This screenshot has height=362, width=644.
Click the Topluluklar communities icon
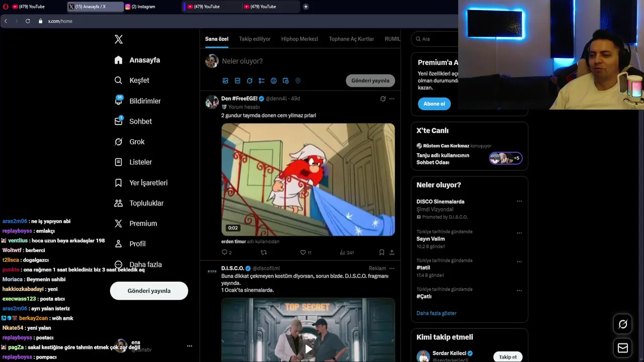click(x=118, y=203)
